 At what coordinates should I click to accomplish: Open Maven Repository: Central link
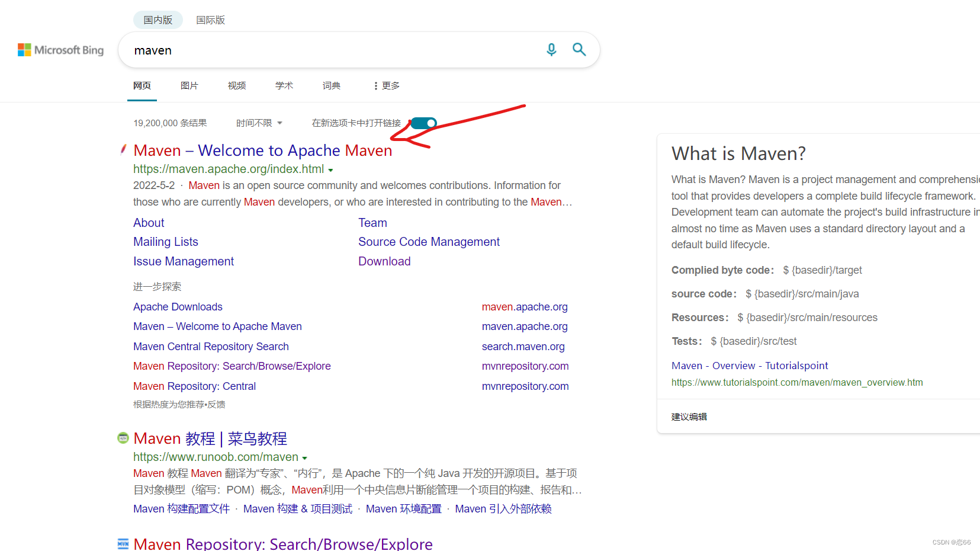[194, 386]
